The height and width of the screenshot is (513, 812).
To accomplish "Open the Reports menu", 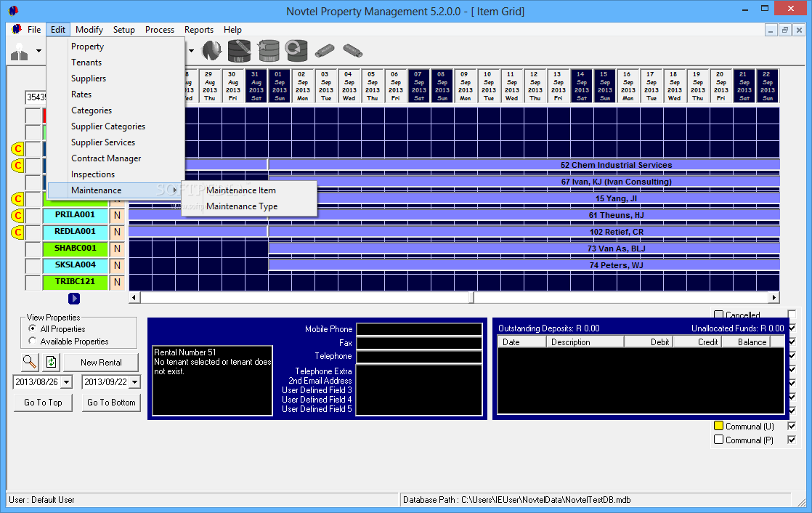I will point(199,30).
